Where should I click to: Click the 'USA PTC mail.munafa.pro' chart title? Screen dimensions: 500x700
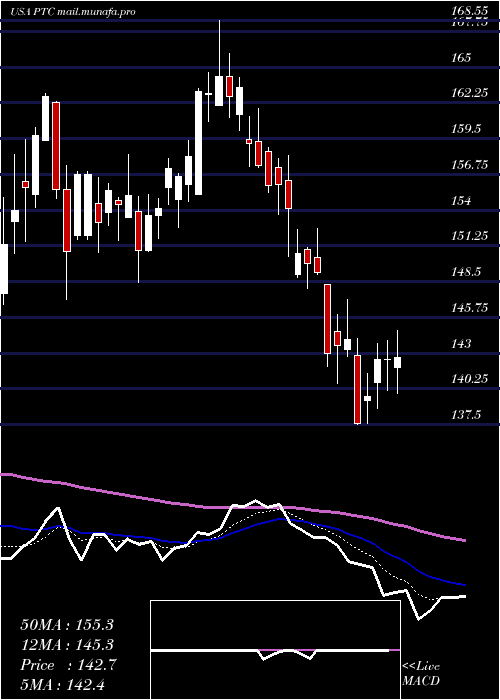tap(73, 12)
